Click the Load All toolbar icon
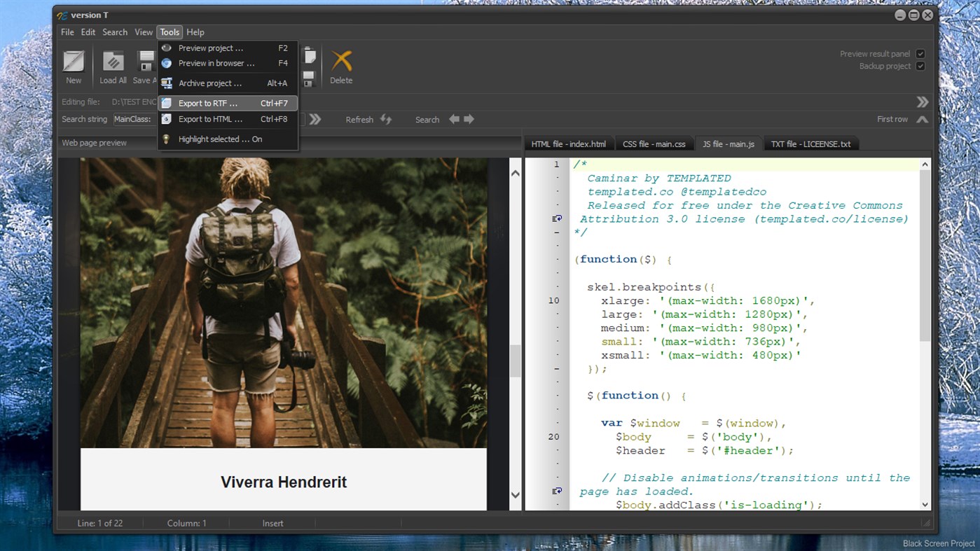The height and width of the screenshot is (551, 980). [x=113, y=62]
